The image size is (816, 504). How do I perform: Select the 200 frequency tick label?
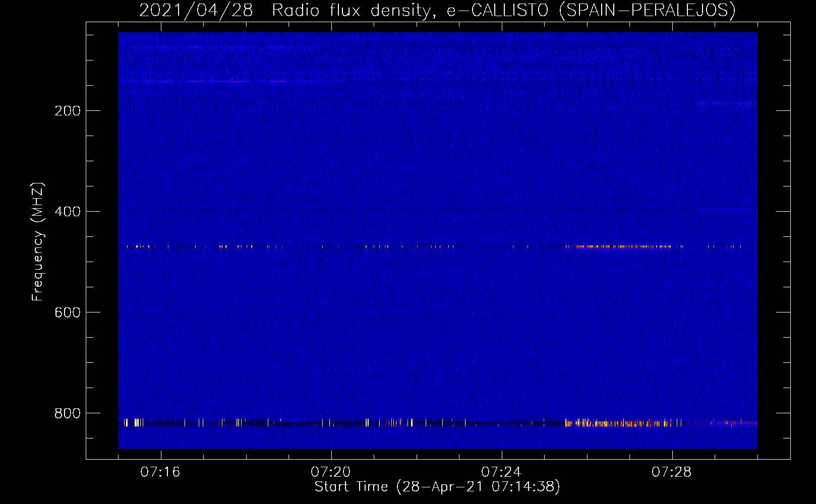pyautogui.click(x=68, y=111)
